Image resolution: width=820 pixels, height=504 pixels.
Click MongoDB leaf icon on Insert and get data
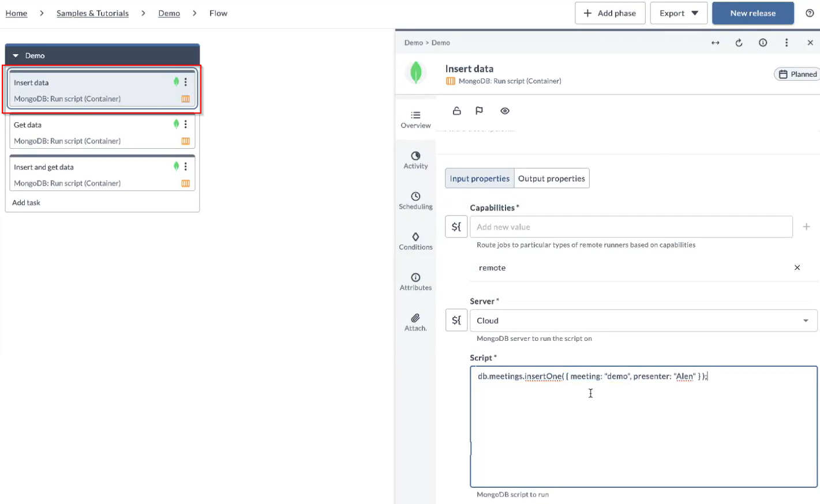pos(176,166)
